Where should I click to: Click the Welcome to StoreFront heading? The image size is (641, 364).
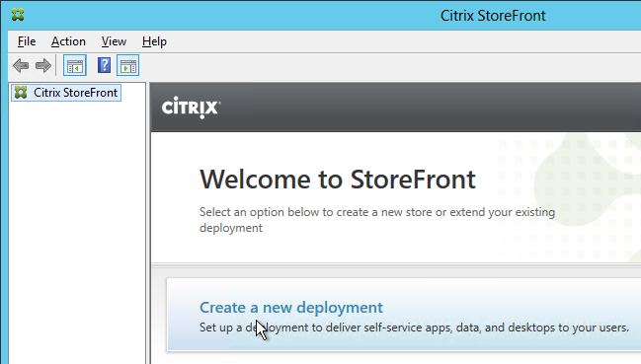pos(338,180)
